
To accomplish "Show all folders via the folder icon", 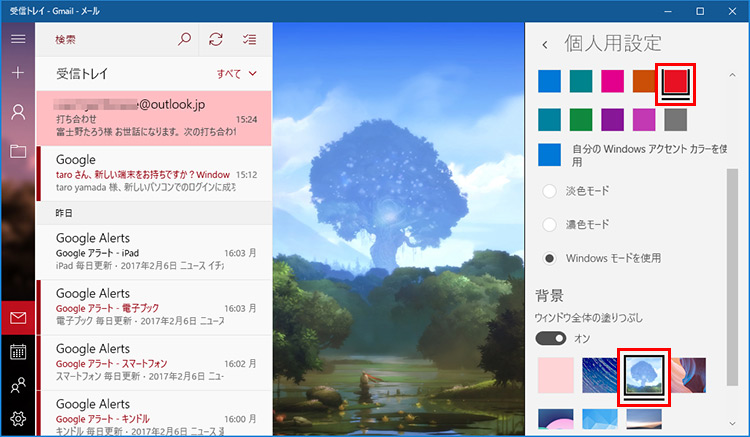I will pyautogui.click(x=18, y=151).
